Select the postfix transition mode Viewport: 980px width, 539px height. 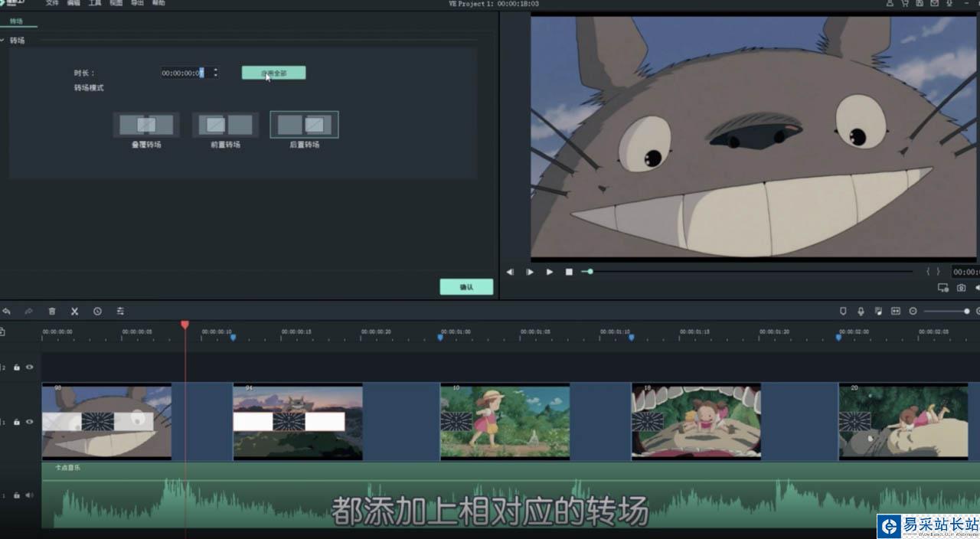coord(304,125)
